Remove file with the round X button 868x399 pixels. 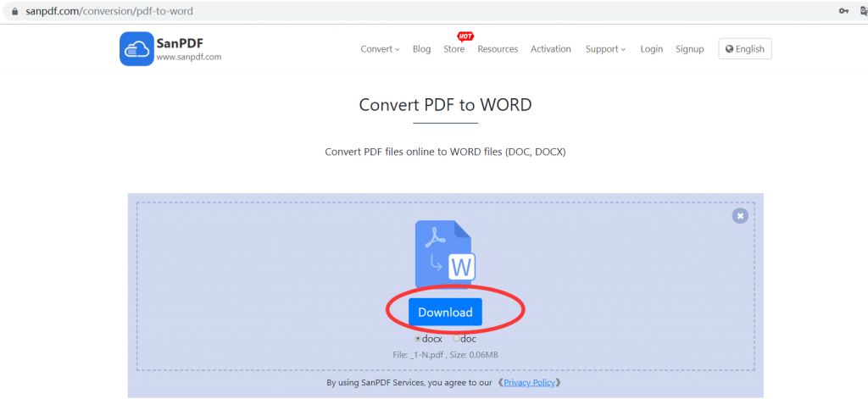[740, 216]
